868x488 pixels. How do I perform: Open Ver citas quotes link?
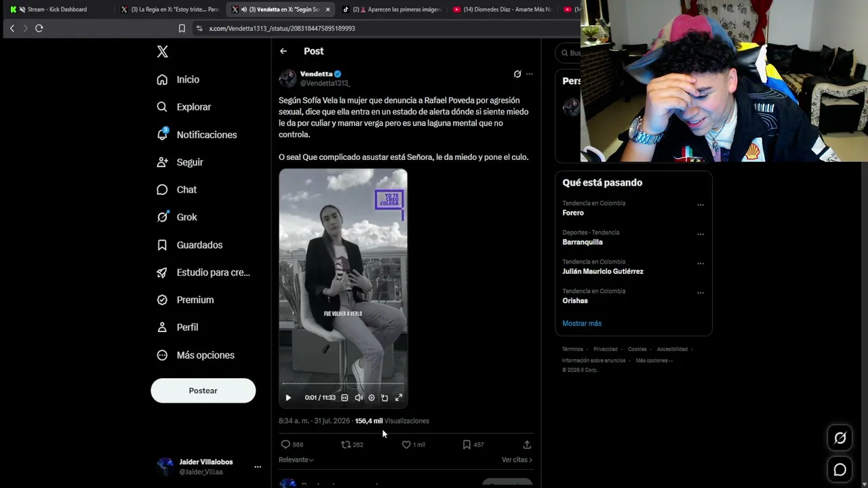tap(517, 460)
